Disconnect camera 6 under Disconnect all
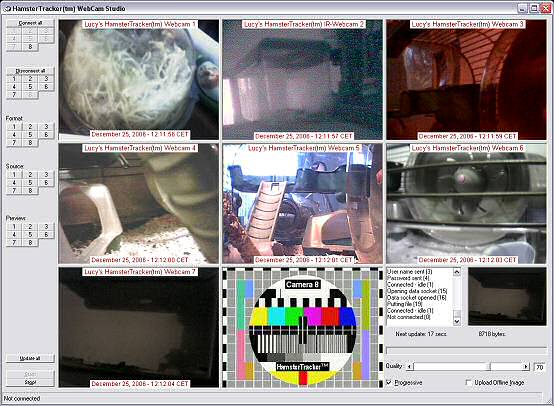Viewport: 554px width, 406px height. click(46, 87)
